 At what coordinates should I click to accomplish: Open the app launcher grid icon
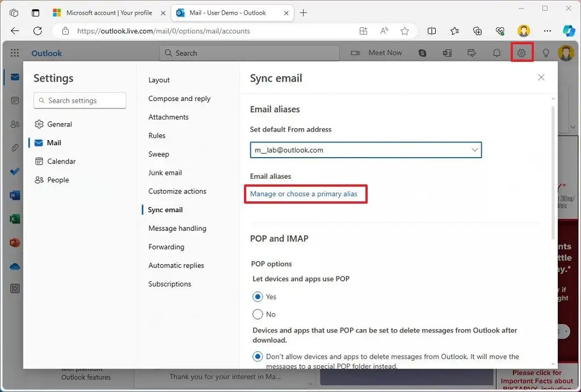point(14,53)
